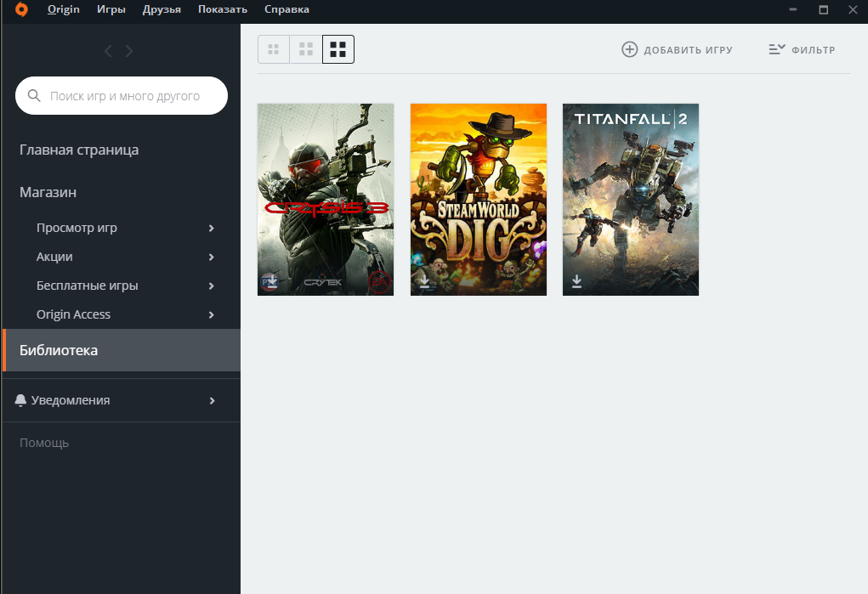868x594 pixels.
Task: Expand the Origin Access submenu arrow
Action: tap(212, 314)
